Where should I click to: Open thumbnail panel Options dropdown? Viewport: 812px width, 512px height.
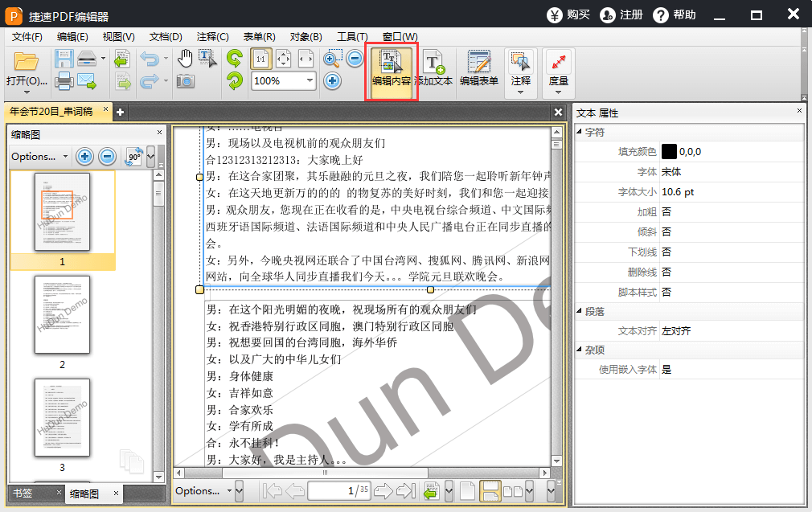coord(40,157)
